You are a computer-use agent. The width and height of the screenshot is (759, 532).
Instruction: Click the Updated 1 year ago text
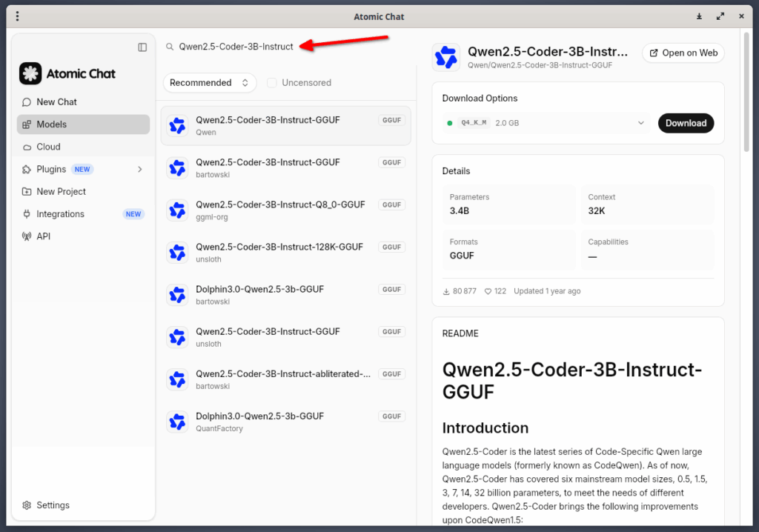pyautogui.click(x=547, y=291)
